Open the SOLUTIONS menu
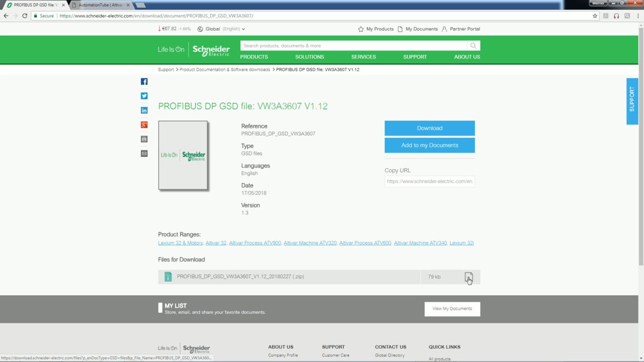Image resolution: width=644 pixels, height=362 pixels. coord(309,57)
